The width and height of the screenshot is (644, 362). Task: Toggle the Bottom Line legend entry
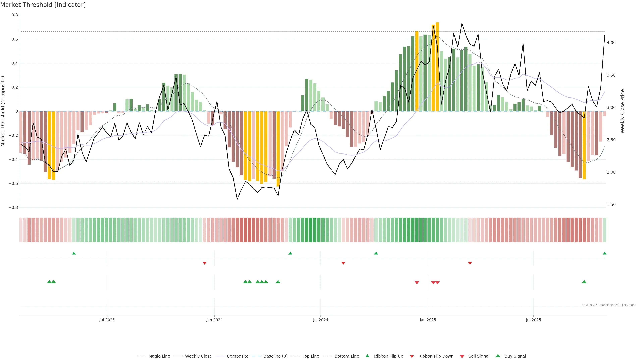[346, 356]
